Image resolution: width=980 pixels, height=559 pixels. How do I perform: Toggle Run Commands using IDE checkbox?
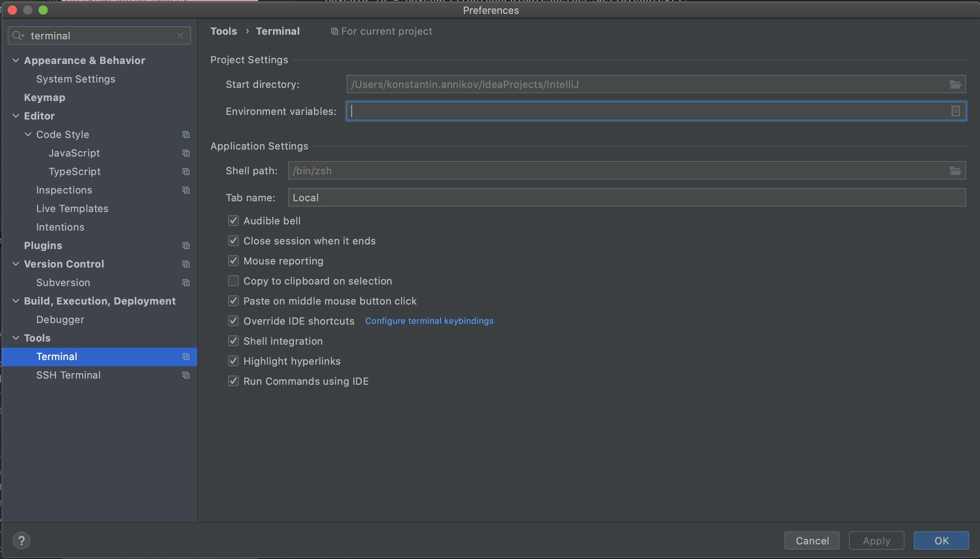[x=233, y=381]
